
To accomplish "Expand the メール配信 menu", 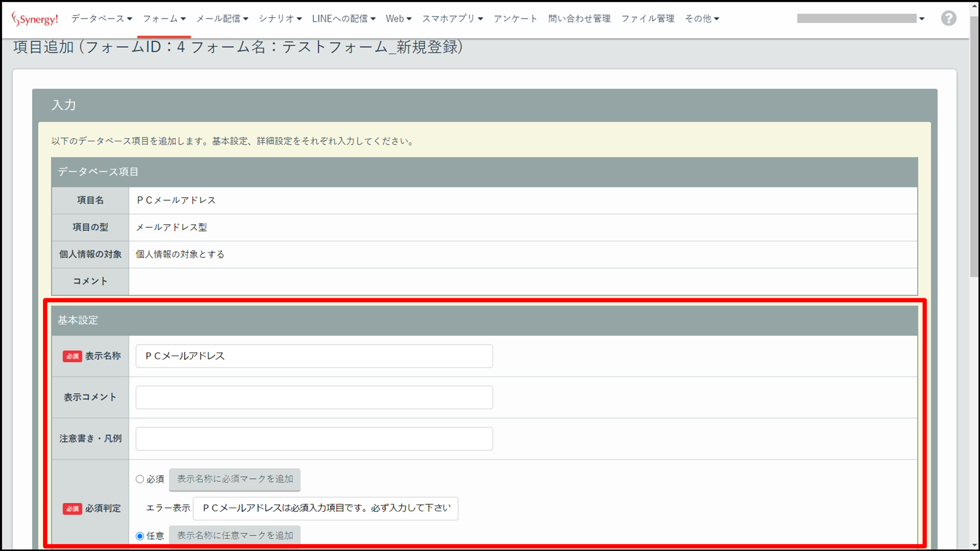I will coord(221,19).
